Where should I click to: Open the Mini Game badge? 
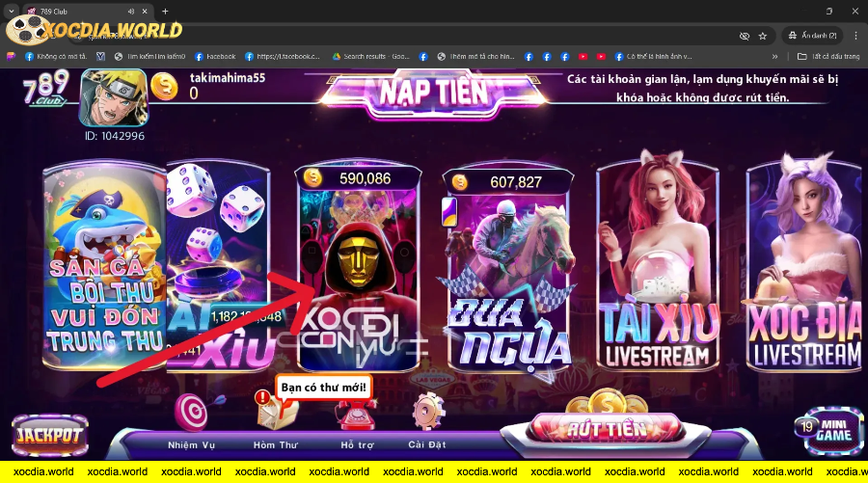click(828, 429)
